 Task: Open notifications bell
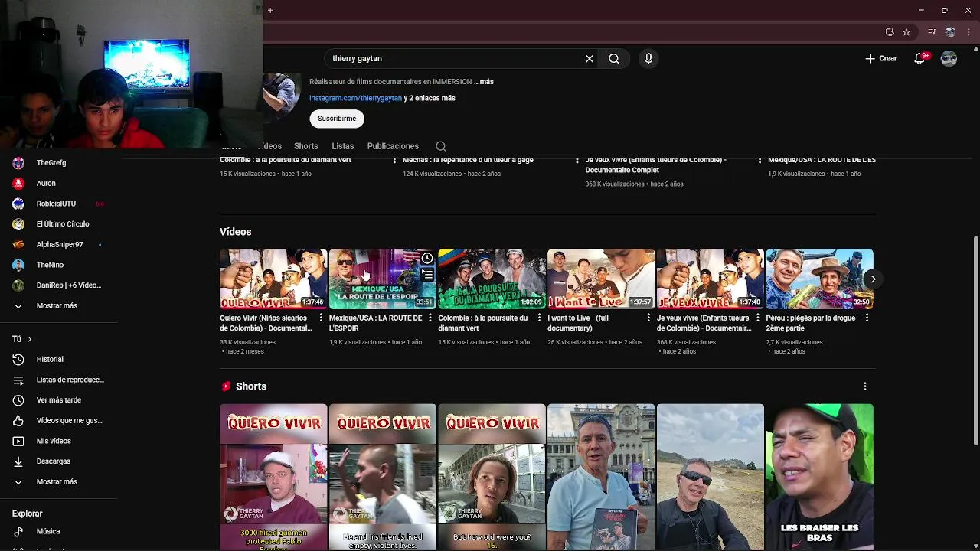(x=920, y=58)
